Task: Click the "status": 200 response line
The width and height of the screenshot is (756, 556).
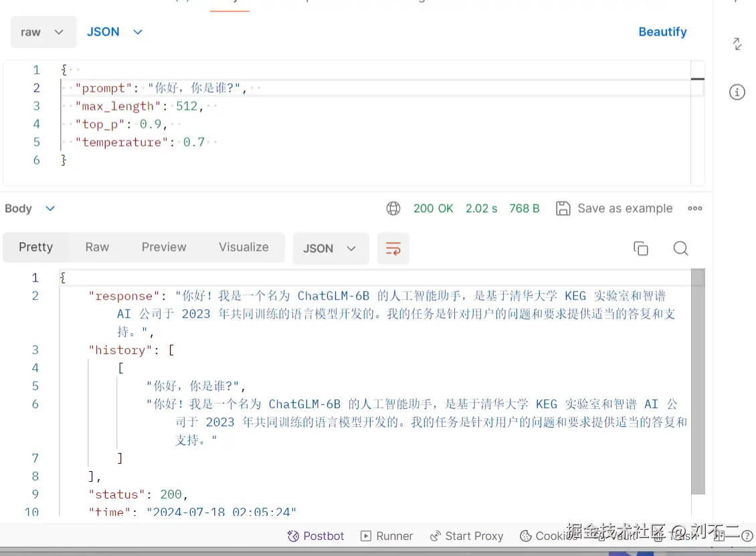Action: 138,494
